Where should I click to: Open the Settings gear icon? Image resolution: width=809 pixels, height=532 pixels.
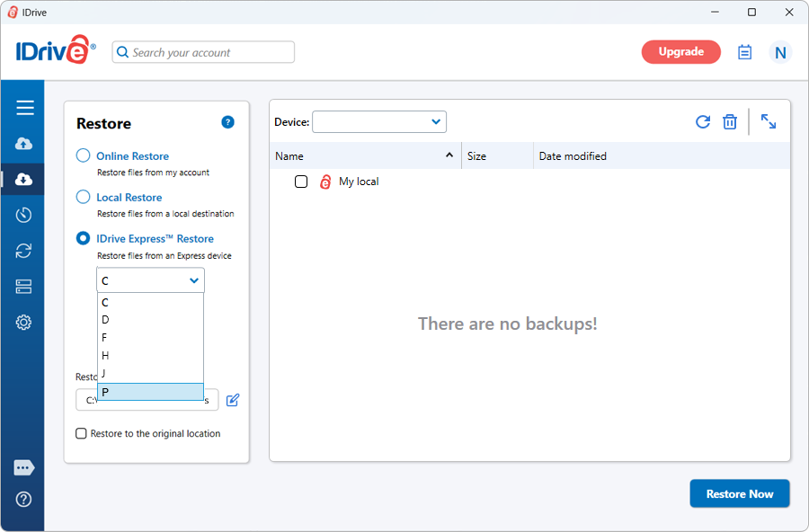[x=23, y=323]
